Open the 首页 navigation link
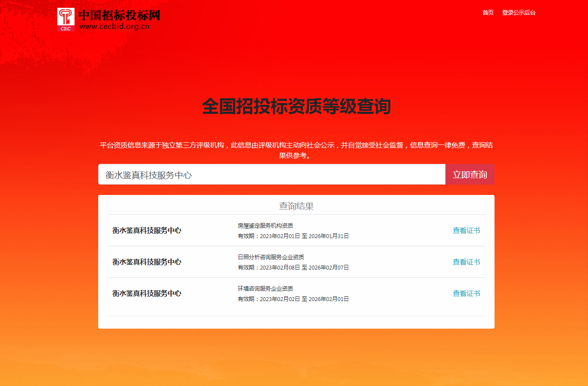The height and width of the screenshot is (386, 588). (488, 13)
